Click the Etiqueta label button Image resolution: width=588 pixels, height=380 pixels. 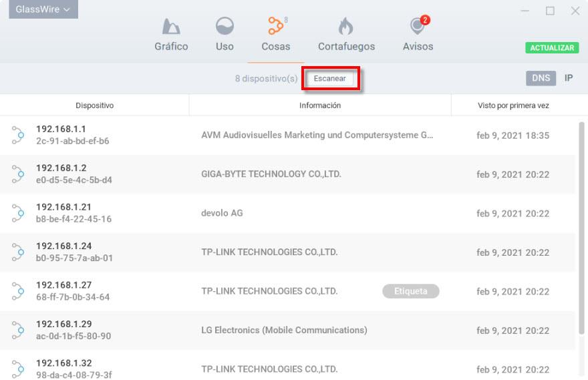pos(411,291)
